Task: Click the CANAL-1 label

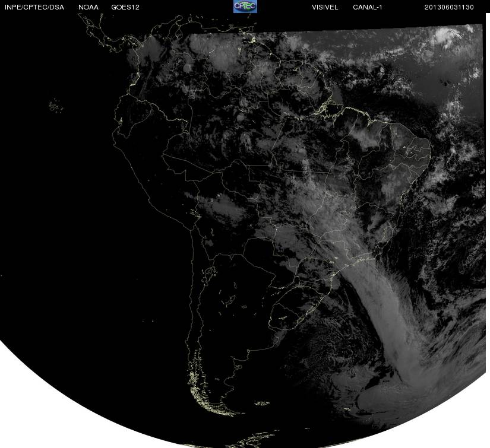Action: pyautogui.click(x=368, y=7)
